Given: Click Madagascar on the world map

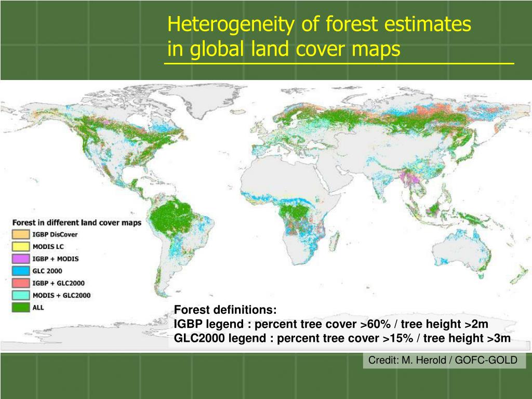Looking at the screenshot, I should click(x=334, y=241).
